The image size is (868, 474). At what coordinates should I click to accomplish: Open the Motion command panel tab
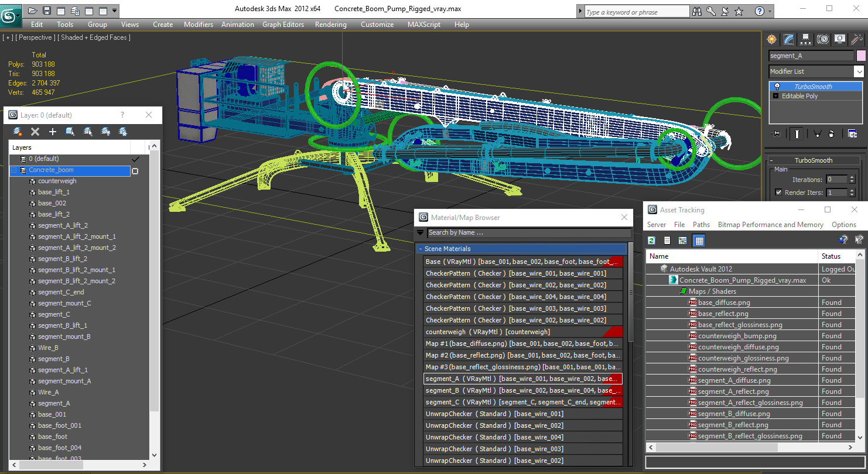tap(823, 39)
